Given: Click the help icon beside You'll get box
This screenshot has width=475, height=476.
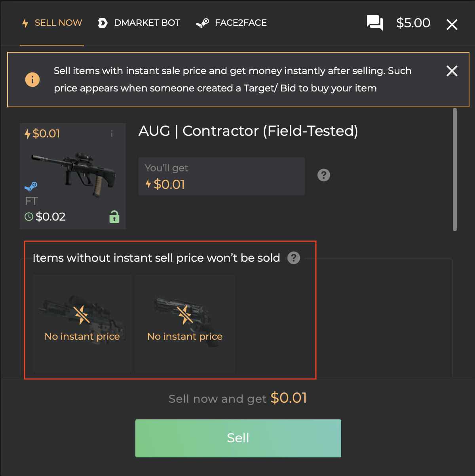Looking at the screenshot, I should [324, 175].
